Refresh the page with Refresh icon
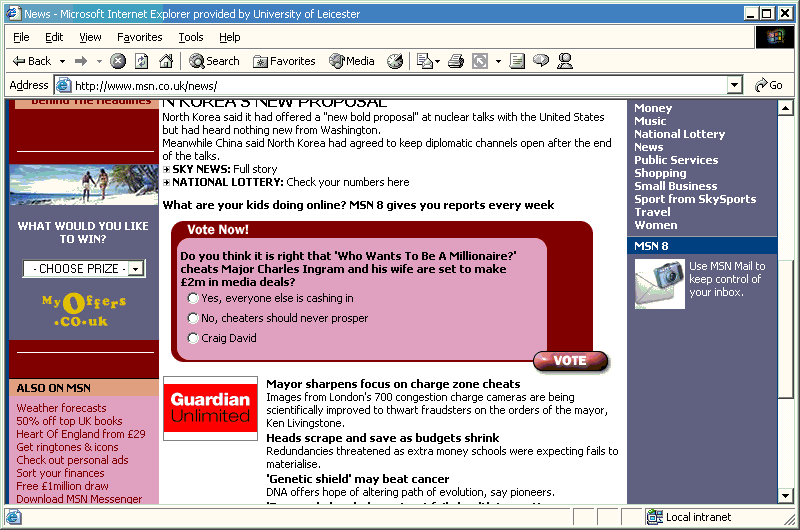The image size is (800, 530). (141, 61)
